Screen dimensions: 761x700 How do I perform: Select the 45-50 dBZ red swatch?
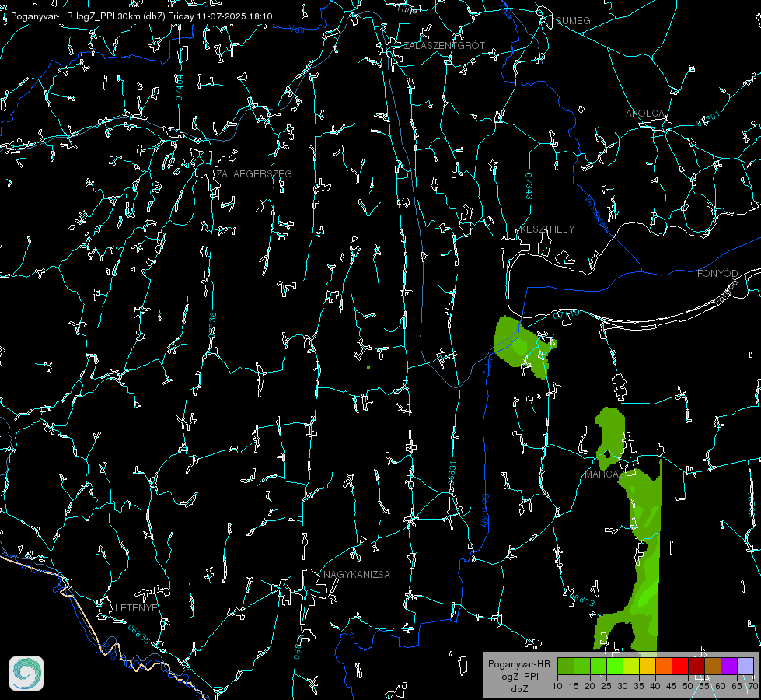pyautogui.click(x=680, y=666)
